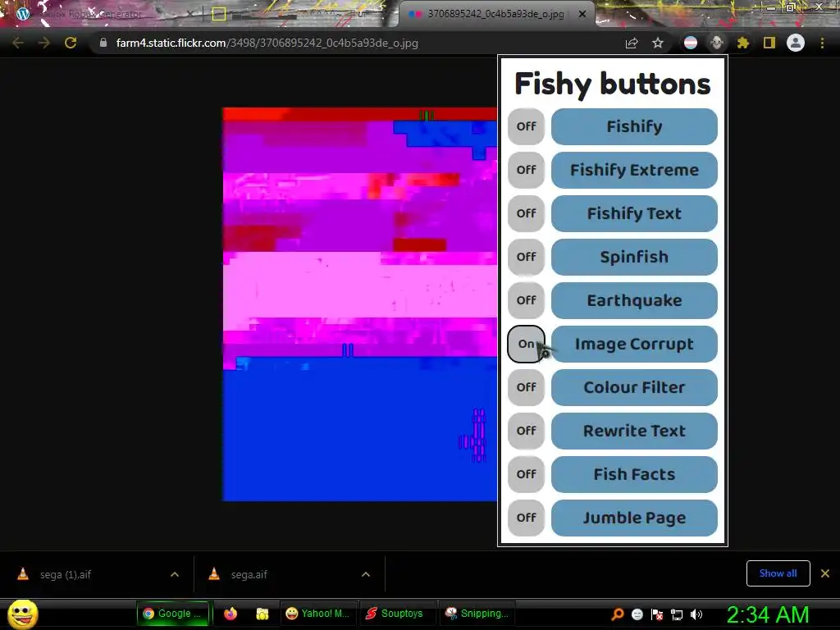Expand options for sega (1).aif download

(175, 574)
